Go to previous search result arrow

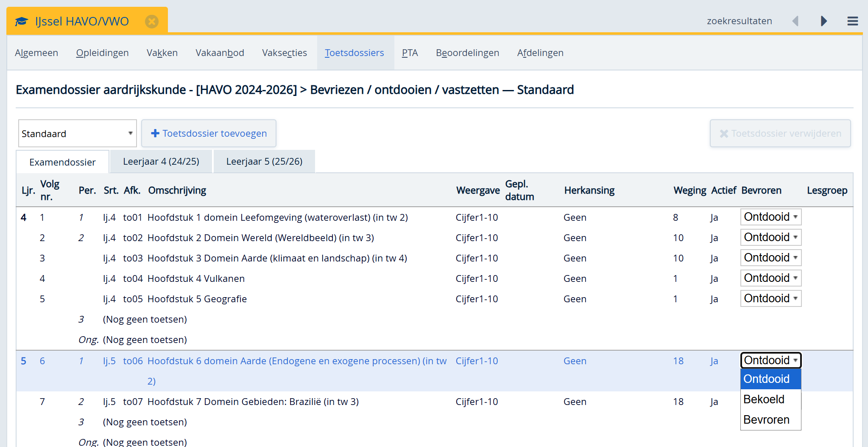pyautogui.click(x=795, y=21)
